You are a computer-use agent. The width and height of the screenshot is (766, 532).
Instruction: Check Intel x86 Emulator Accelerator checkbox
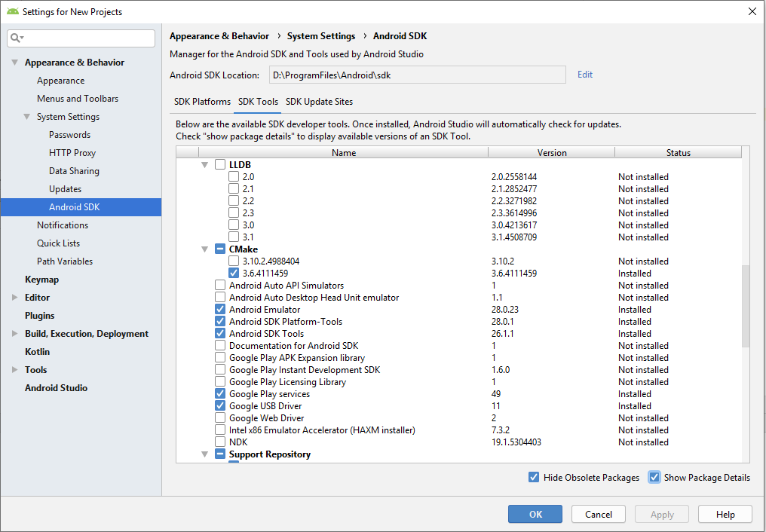coord(220,430)
